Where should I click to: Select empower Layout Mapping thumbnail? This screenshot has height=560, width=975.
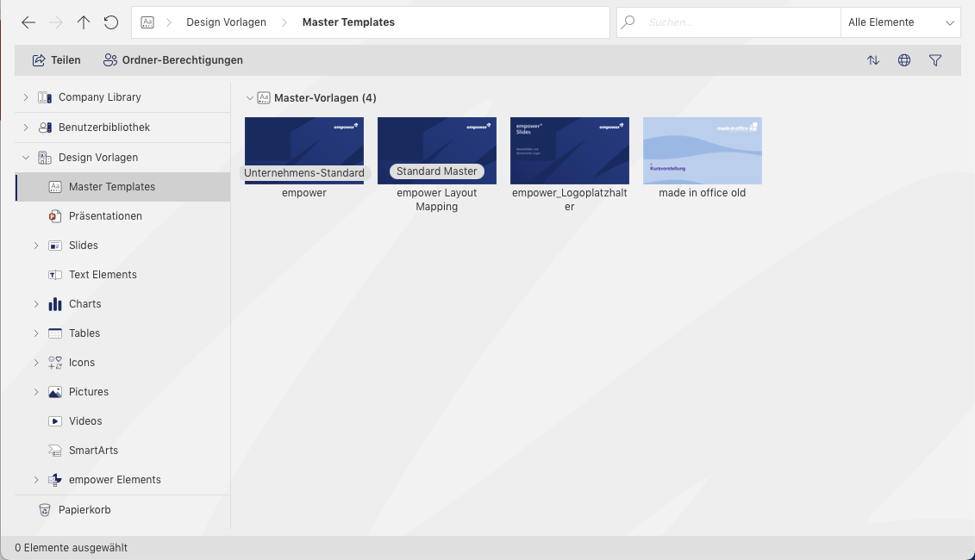click(436, 151)
